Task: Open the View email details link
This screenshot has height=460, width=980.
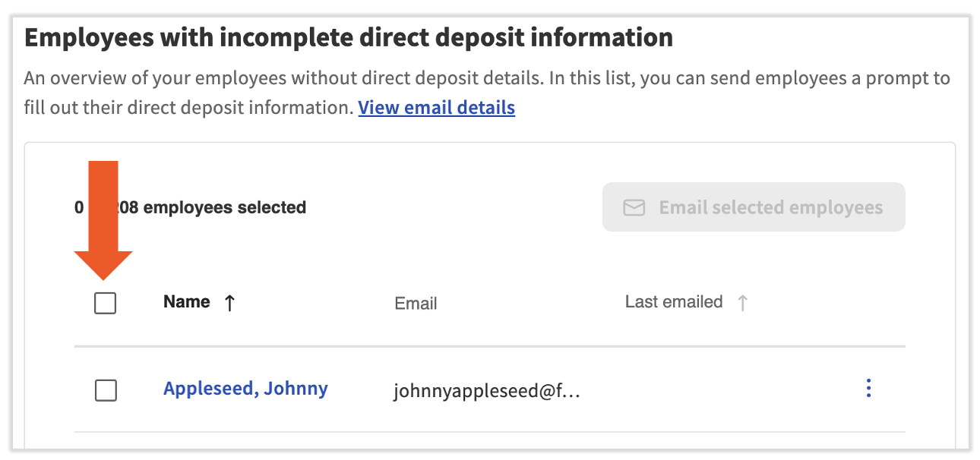Action: click(436, 108)
